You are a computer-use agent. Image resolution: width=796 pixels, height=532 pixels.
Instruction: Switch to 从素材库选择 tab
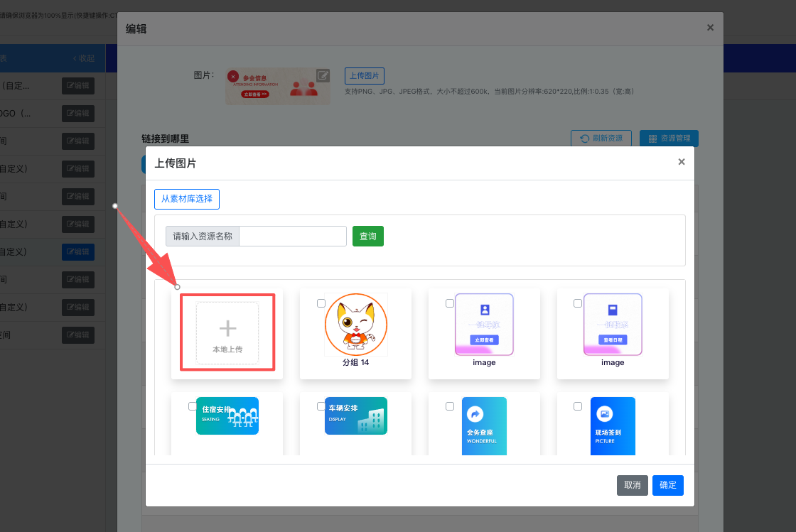pos(187,199)
